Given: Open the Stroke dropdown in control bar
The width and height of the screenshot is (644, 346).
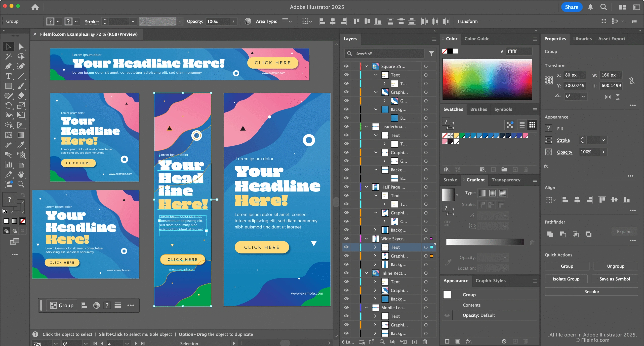Looking at the screenshot, I should 133,21.
